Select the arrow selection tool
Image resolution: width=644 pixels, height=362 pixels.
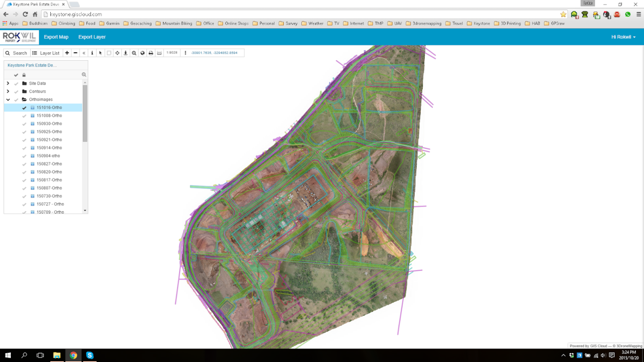(x=100, y=53)
